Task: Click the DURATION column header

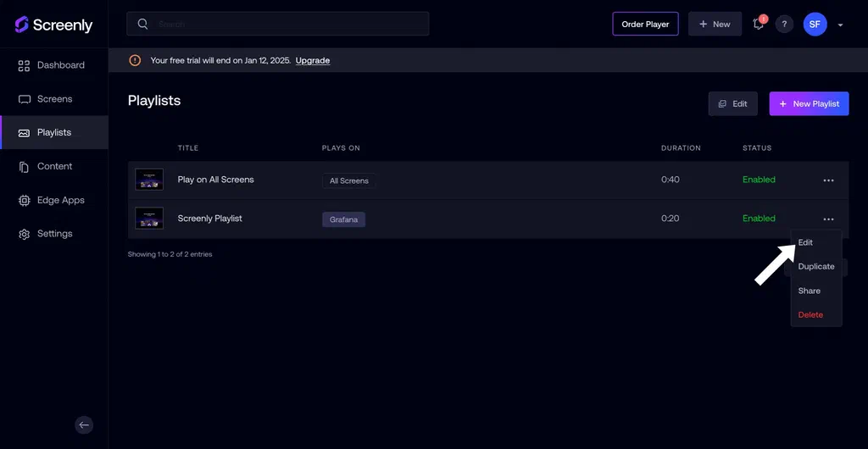Action: [681, 148]
